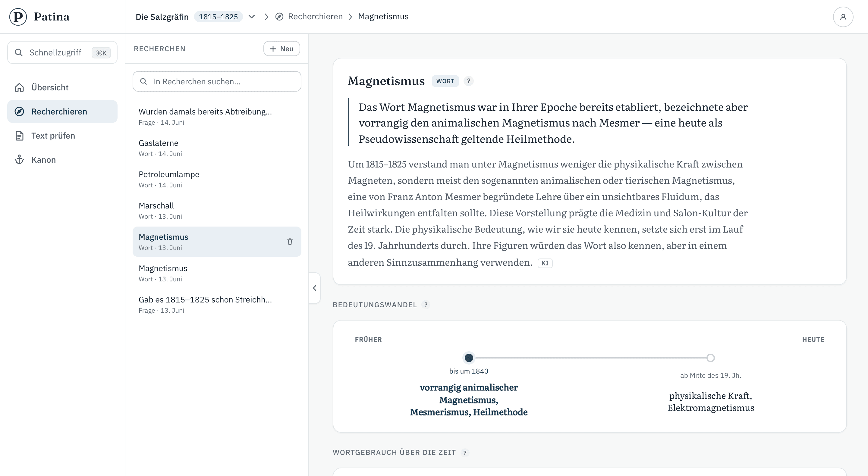
Task: Open help for Wortgebrauch über die Zeit
Action: point(465,453)
